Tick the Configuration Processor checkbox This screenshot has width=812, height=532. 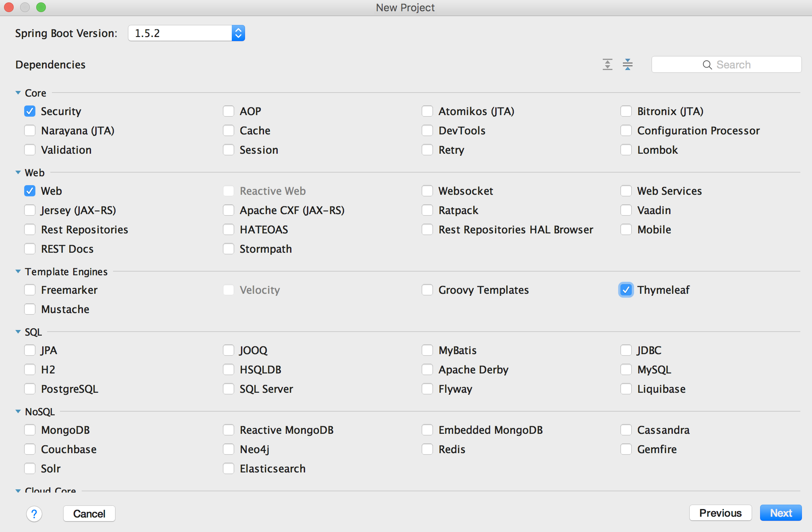[626, 130]
